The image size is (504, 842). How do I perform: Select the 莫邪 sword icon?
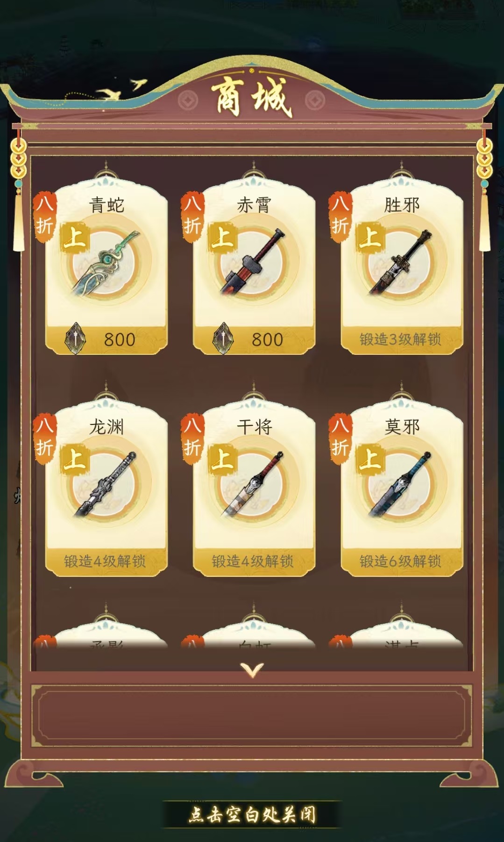(x=401, y=485)
